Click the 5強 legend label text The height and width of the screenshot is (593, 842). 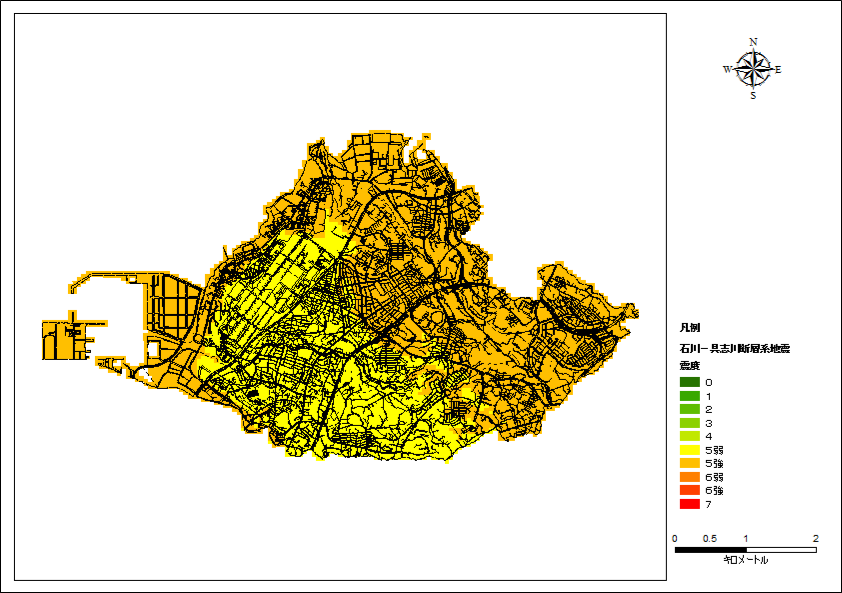[714, 464]
